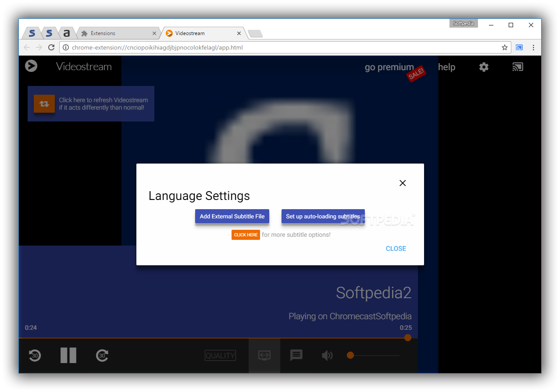Image resolution: width=560 pixels, height=392 pixels.
Task: Close the Language Settings dialog with X
Action: point(403,183)
